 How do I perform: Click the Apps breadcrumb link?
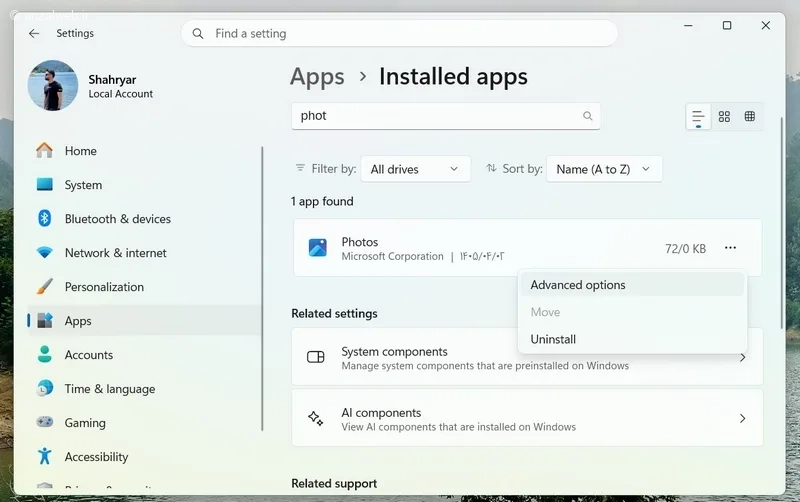pos(317,77)
